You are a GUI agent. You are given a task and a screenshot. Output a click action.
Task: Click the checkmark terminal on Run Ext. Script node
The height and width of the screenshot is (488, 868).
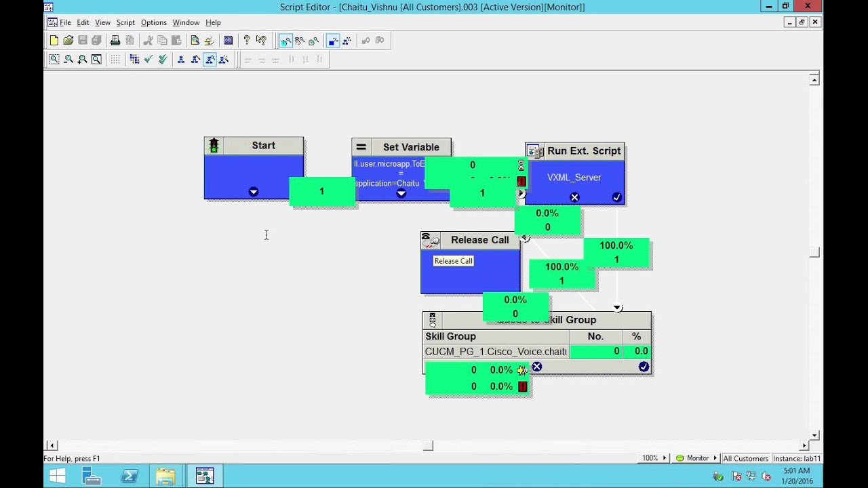(x=616, y=197)
